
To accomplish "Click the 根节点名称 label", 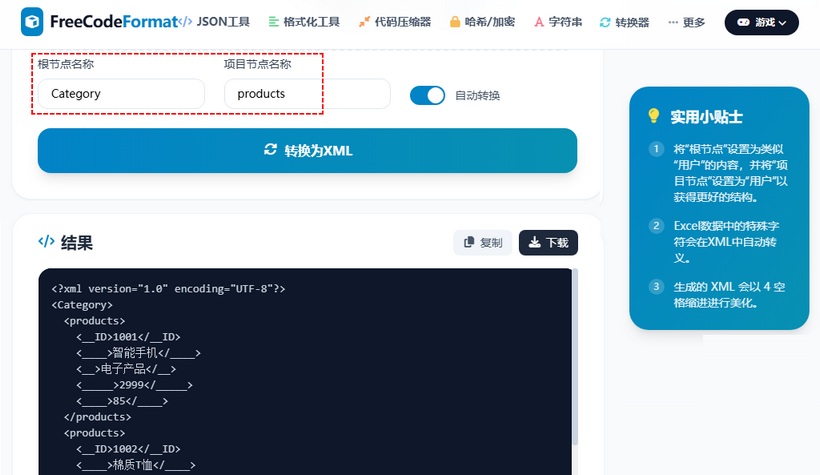I will 66,64.
